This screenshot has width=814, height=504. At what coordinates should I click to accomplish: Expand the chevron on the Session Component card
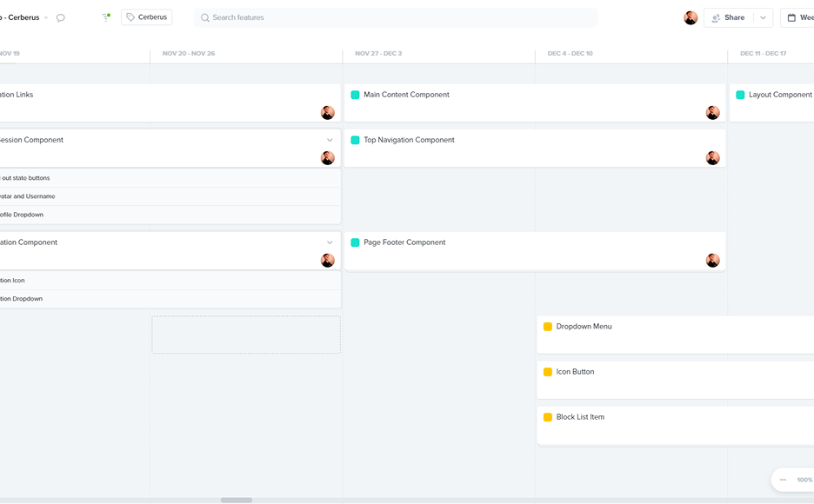[330, 139]
